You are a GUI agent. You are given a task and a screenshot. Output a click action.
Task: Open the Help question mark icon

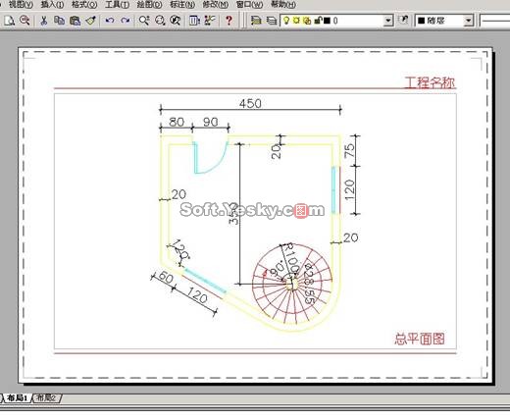[229, 21]
